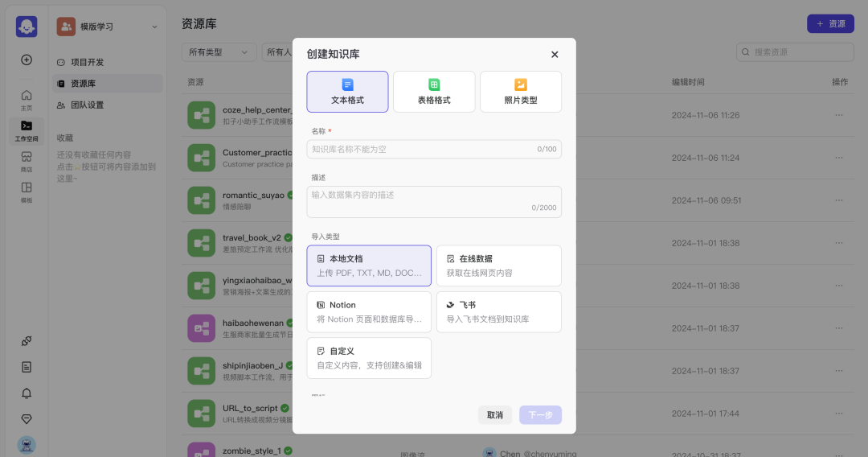
Task: Open the notifications bell icon
Action: pyautogui.click(x=27, y=393)
